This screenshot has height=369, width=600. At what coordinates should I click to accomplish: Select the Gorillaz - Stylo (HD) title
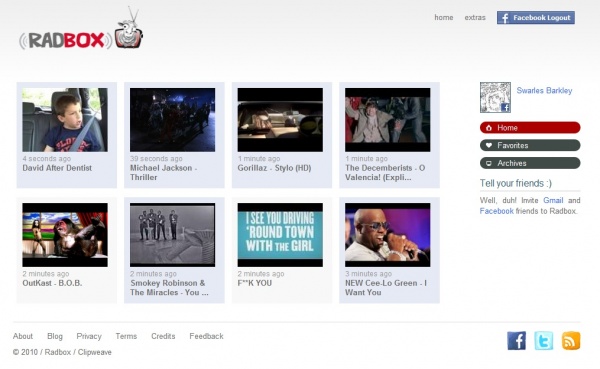(x=274, y=168)
